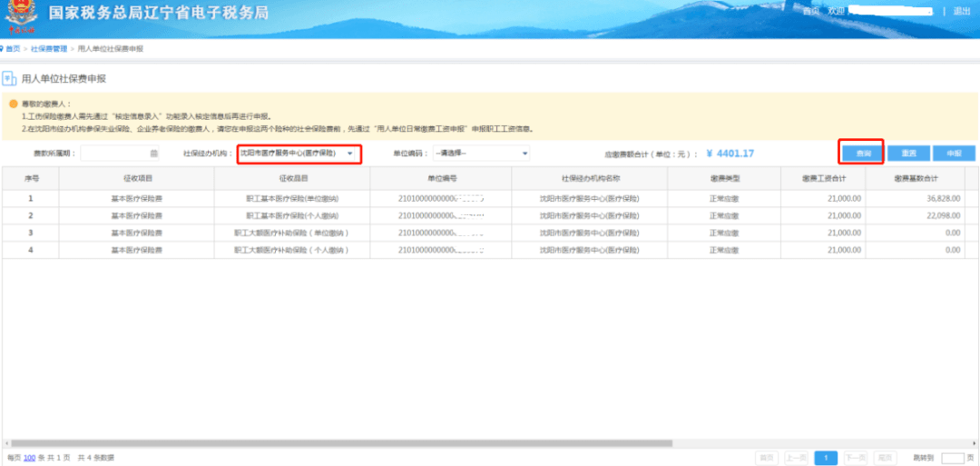Viewport: 980px width, 466px height.
Task: Click the location pin icon in breadcrumb
Action: [2, 49]
